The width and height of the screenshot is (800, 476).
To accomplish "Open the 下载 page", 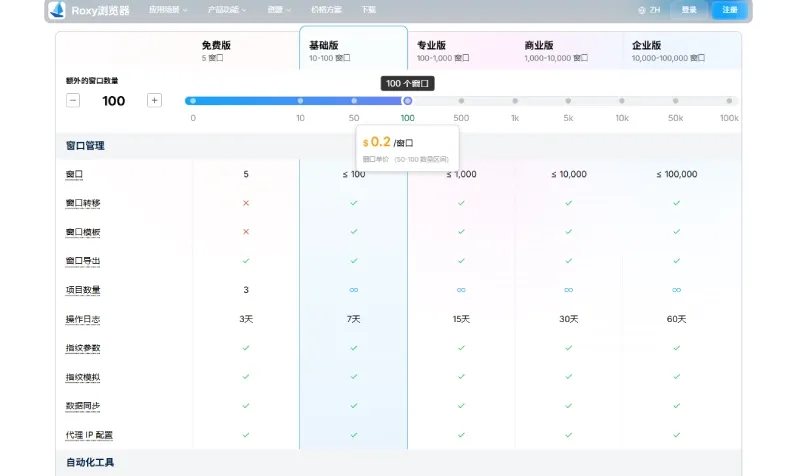I will tap(368, 10).
